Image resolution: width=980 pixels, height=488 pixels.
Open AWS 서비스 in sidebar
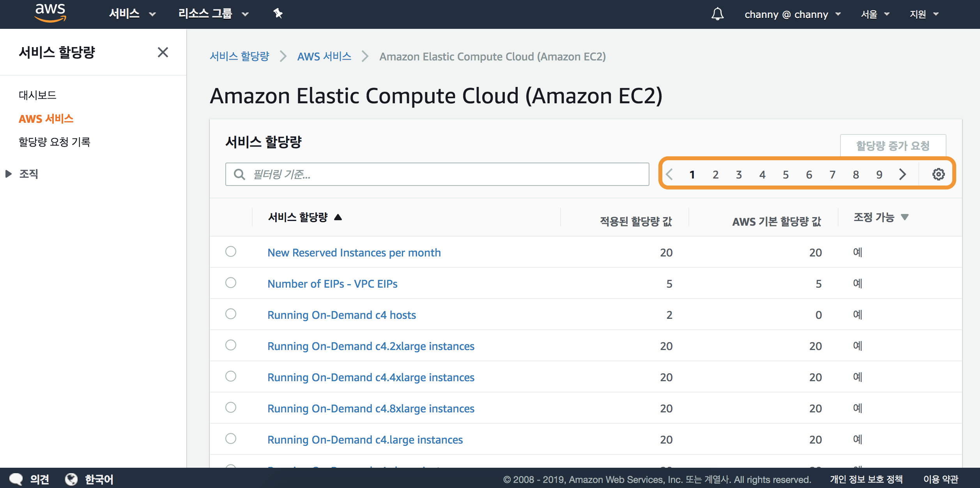(x=46, y=118)
